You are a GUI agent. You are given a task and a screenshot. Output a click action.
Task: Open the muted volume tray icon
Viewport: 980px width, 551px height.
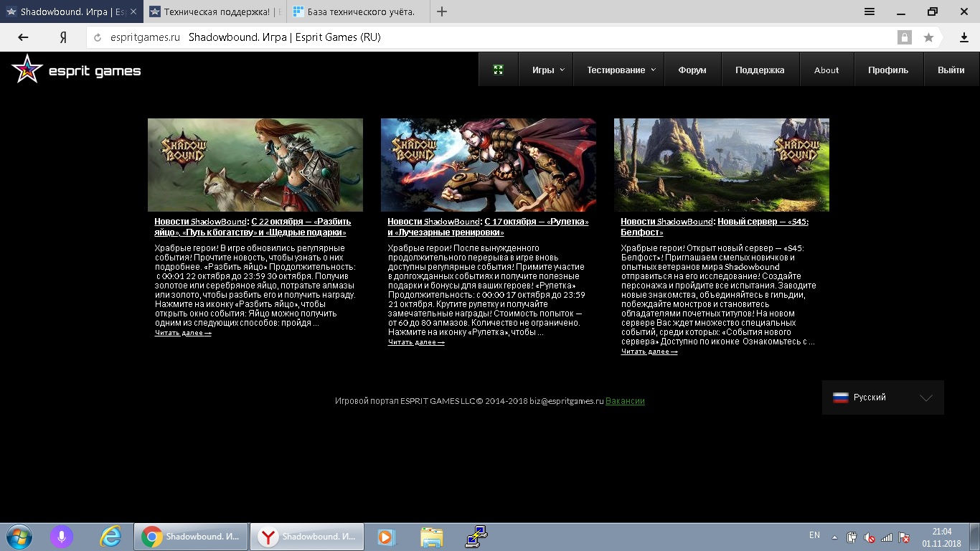click(870, 537)
